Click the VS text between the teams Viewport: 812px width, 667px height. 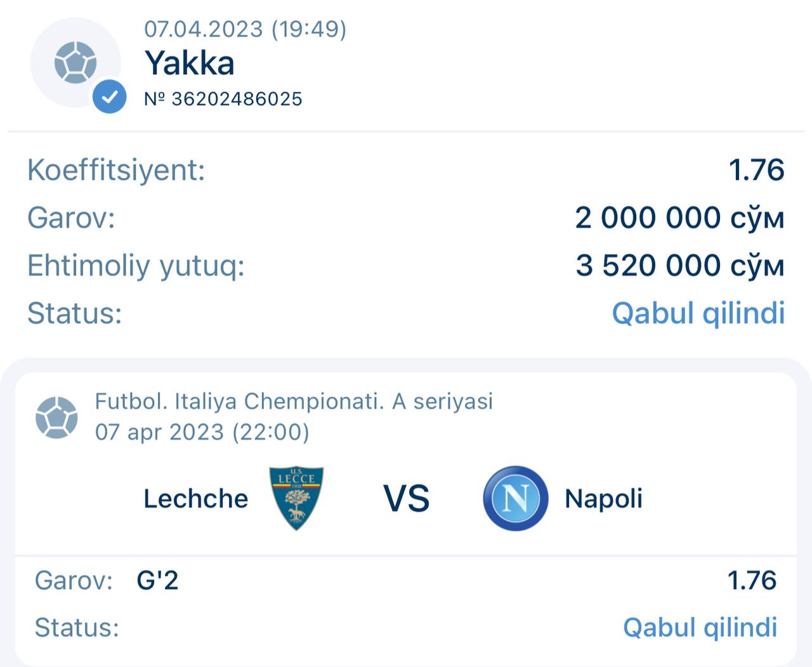(x=407, y=499)
